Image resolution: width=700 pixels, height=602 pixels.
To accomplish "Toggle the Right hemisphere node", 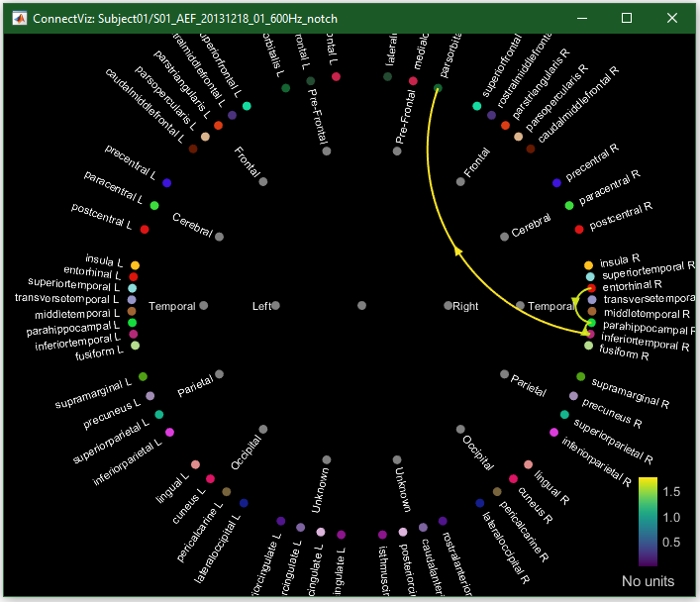I will tap(448, 306).
